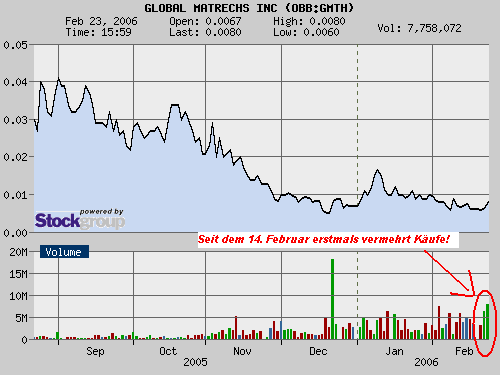Click the Low: 0.0060 value
Screen dimensions: 500x375
[x=306, y=32]
